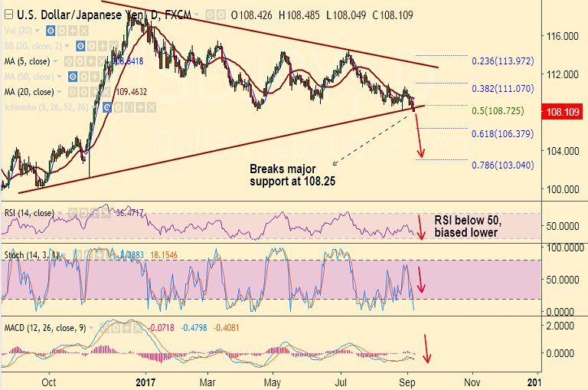The height and width of the screenshot is (390, 588).
Task: Open RSI (14, close) settings gear
Action: (x=83, y=213)
